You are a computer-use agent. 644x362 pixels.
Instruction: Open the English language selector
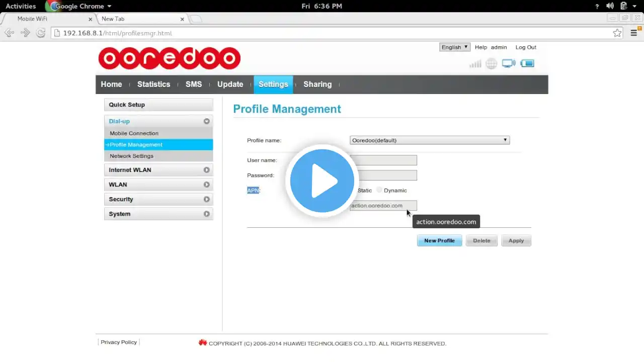[455, 47]
